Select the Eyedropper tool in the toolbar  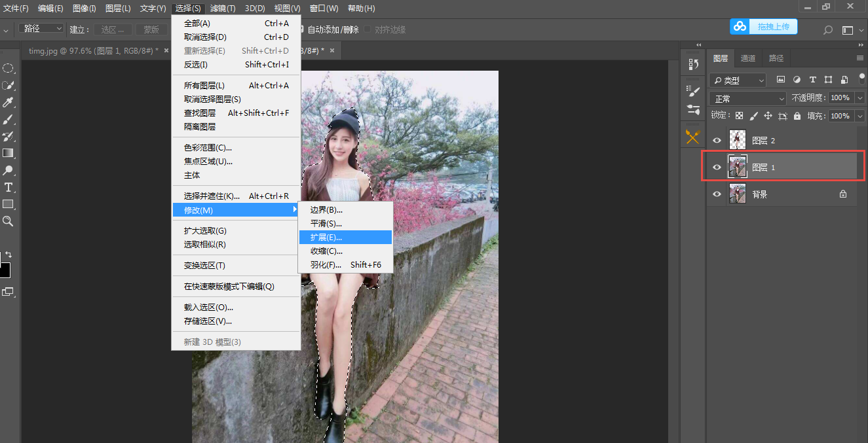click(x=8, y=103)
